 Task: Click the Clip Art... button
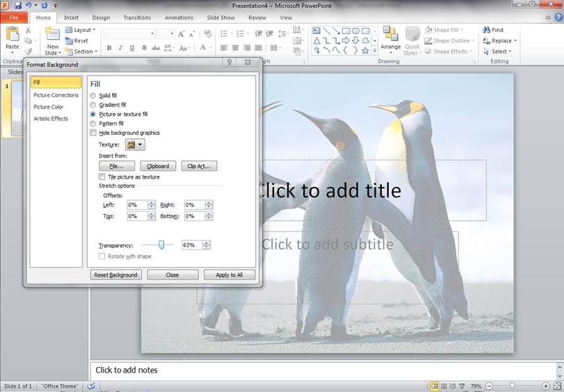tap(200, 166)
